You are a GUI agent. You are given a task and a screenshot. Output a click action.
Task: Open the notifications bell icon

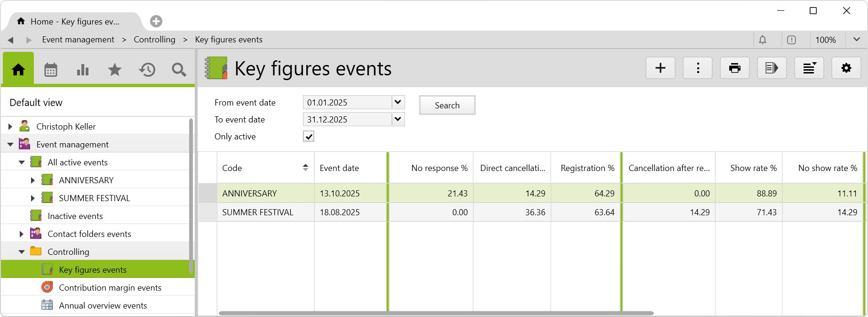click(x=763, y=40)
